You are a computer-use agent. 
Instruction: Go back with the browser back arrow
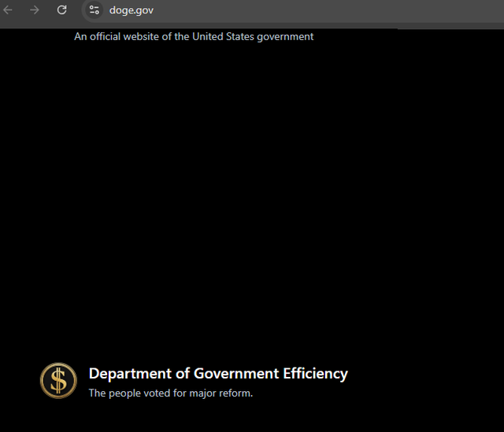8,10
